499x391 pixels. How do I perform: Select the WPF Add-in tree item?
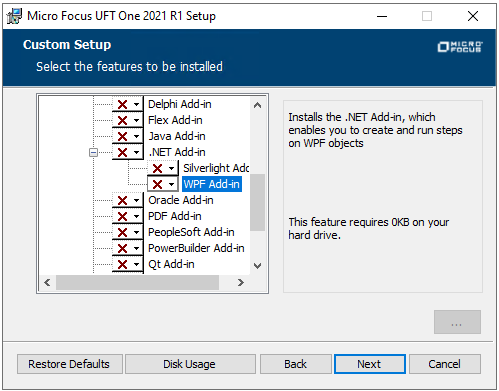pos(212,184)
